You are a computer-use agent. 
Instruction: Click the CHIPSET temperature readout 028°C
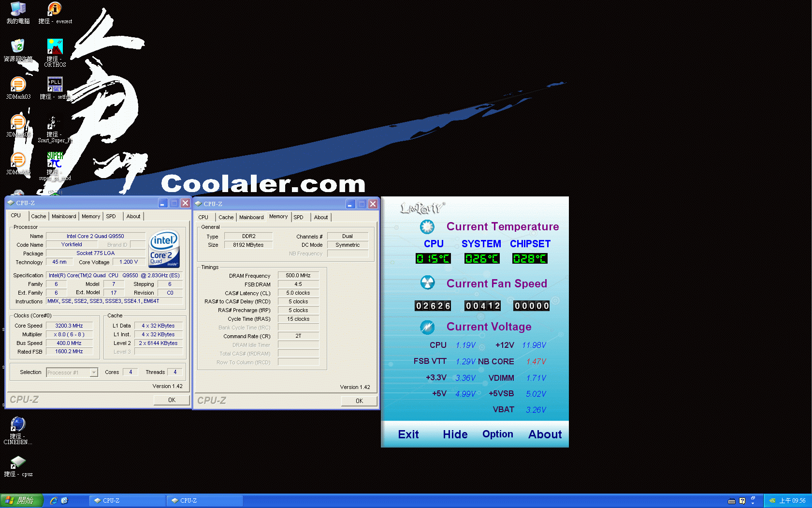[530, 259]
